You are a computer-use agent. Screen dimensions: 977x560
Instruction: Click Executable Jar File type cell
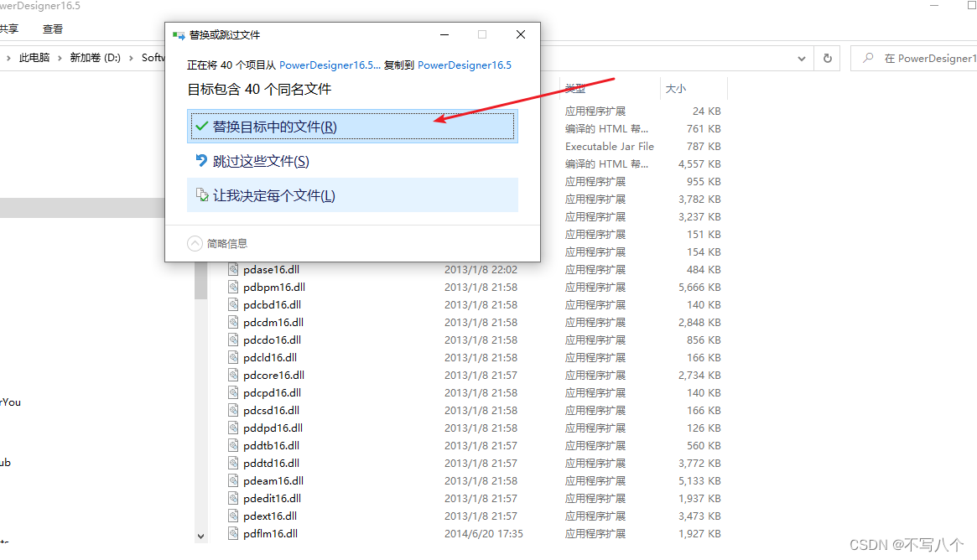pos(610,147)
